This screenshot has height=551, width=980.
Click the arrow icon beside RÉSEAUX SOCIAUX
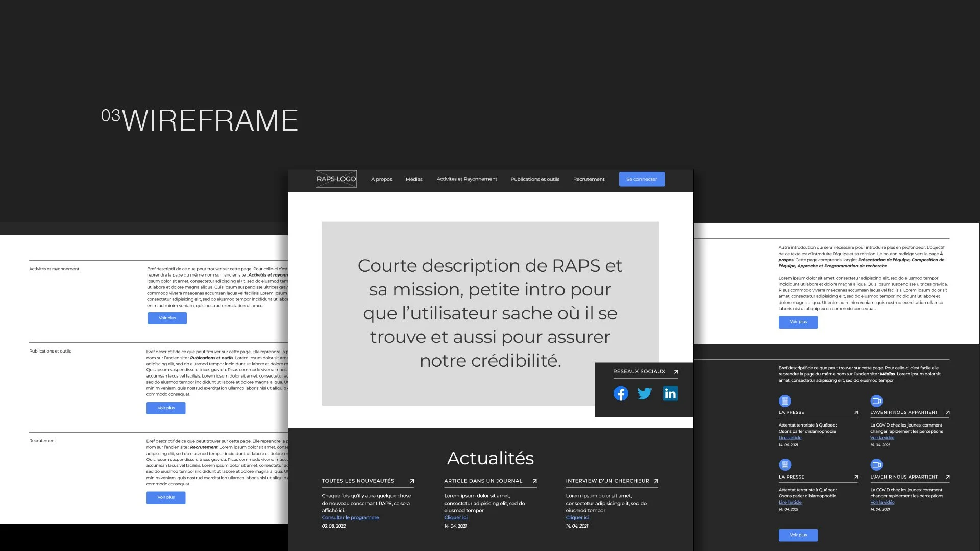click(x=675, y=372)
